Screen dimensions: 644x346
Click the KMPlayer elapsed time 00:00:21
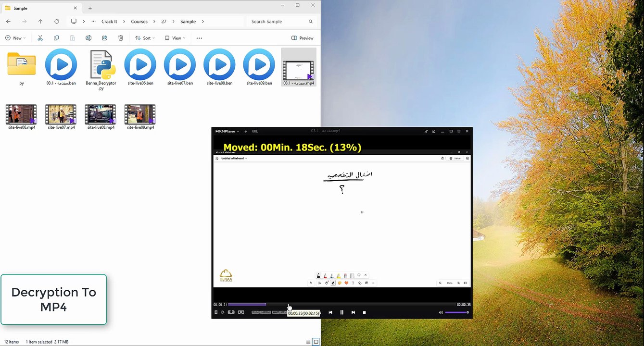(x=220, y=305)
